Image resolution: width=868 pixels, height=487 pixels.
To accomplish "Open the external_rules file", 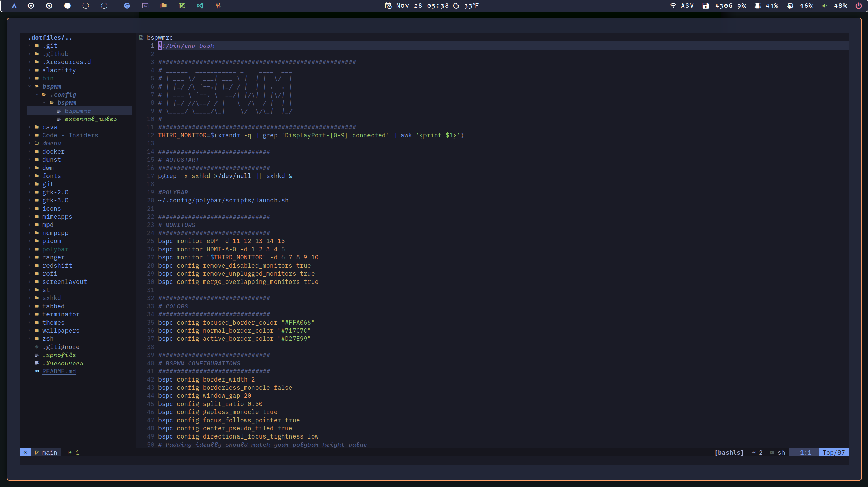I will point(91,119).
